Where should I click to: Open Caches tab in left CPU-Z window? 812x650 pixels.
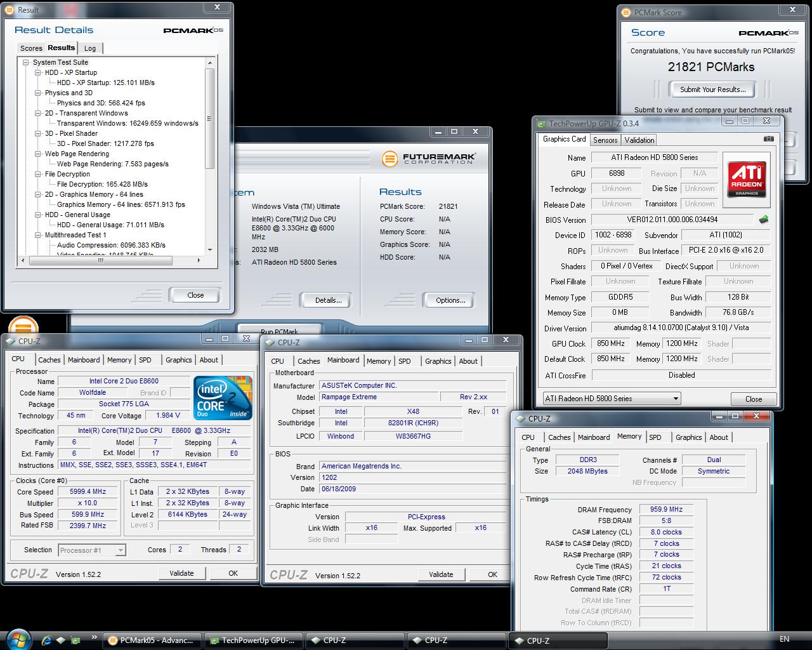coord(49,360)
